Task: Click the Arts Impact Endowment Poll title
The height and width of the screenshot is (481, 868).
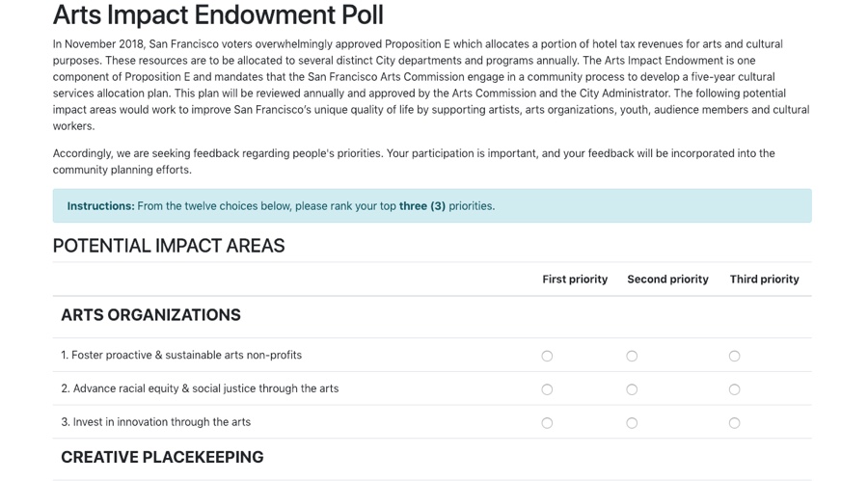Action: [218, 15]
